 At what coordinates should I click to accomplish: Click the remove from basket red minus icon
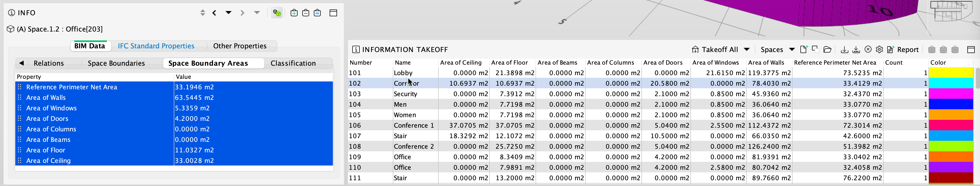[305, 13]
